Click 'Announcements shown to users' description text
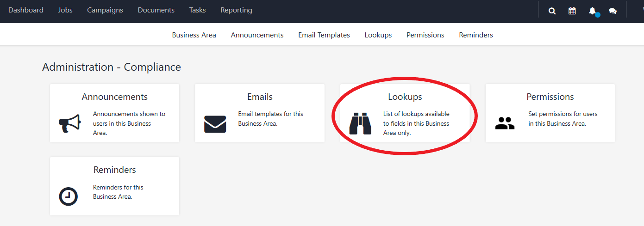Screen dimensions: 644x226 (x=129, y=123)
